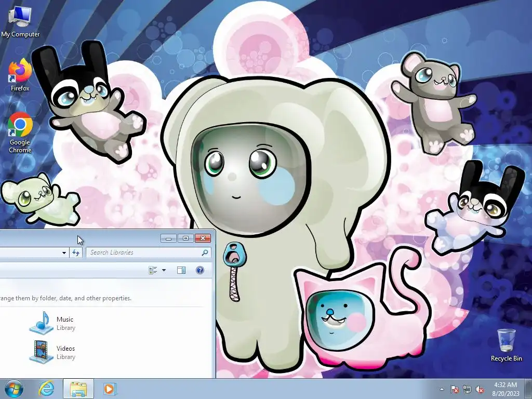The image size is (532, 399).
Task: Open the clock showing 4:32 AM
Action: [x=506, y=389]
